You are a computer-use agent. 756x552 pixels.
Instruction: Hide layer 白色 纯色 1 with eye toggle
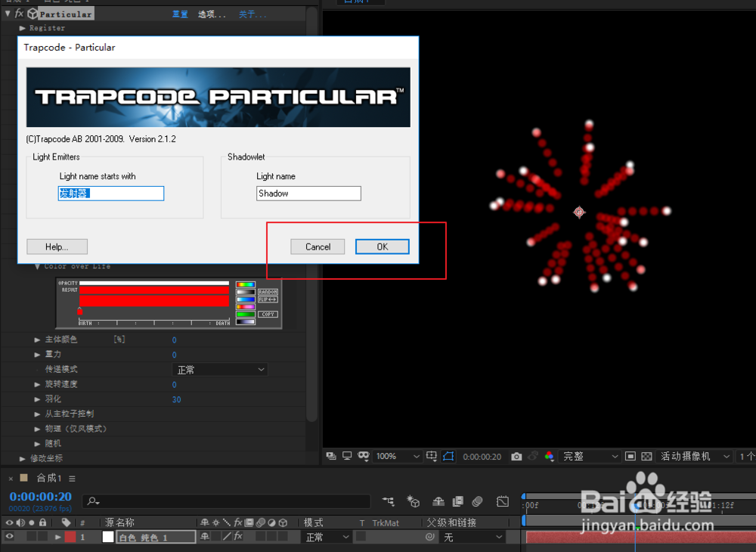(x=9, y=537)
